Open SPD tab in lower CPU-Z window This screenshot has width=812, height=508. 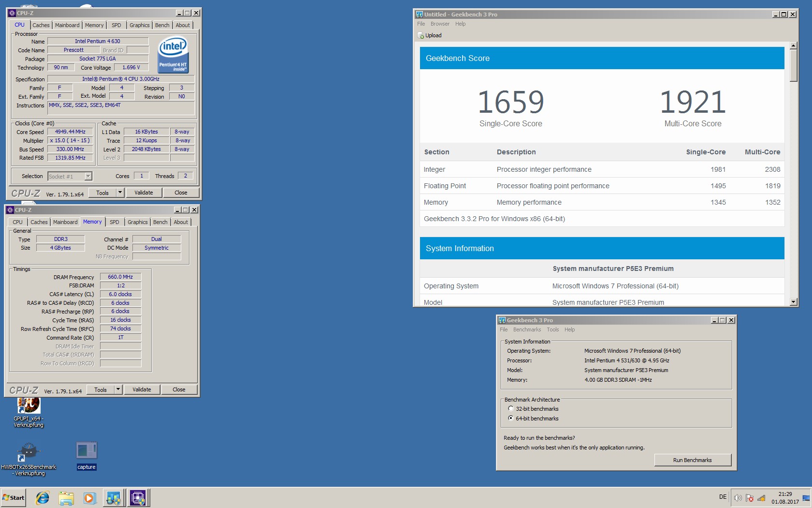[x=115, y=222]
